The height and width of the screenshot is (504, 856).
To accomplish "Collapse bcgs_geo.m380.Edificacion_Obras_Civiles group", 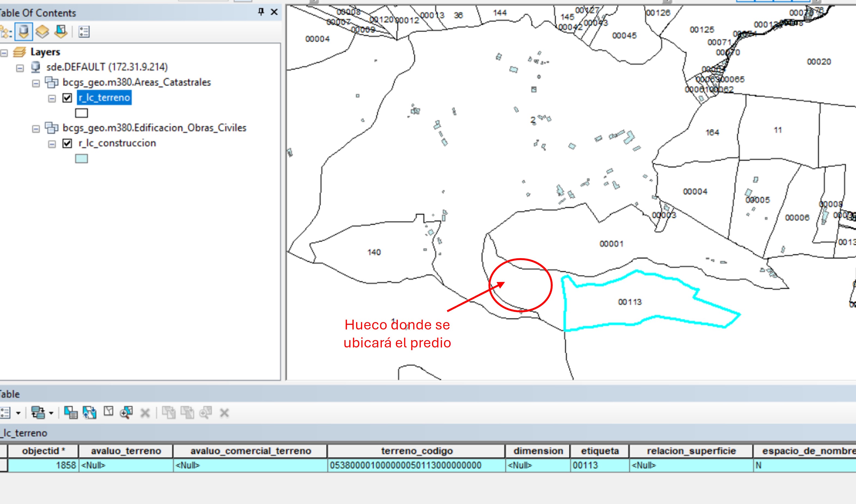I will coord(36,129).
